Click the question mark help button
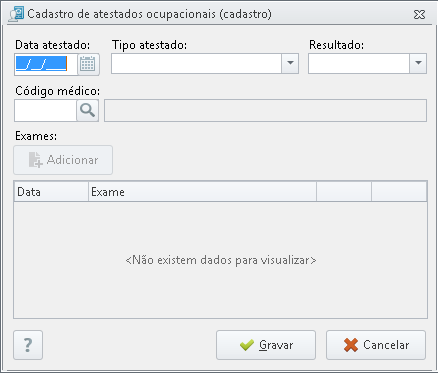Image resolution: width=438 pixels, height=373 pixels. point(28,345)
